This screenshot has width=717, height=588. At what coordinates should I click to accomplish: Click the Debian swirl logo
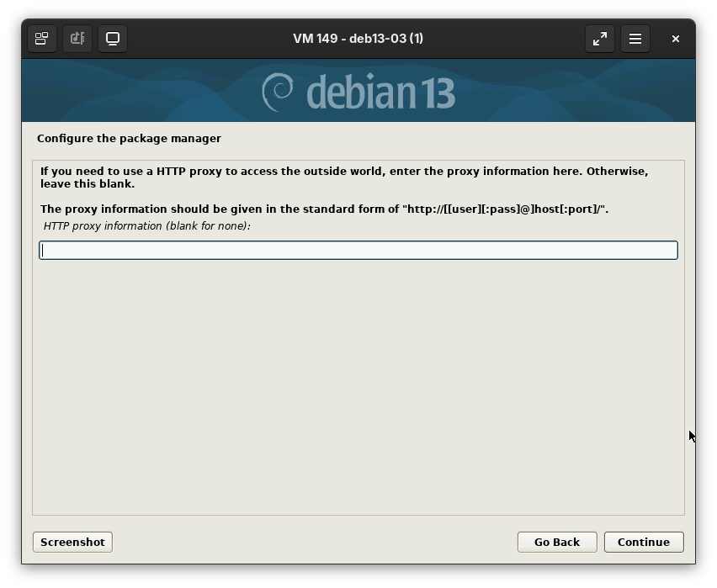(278, 92)
